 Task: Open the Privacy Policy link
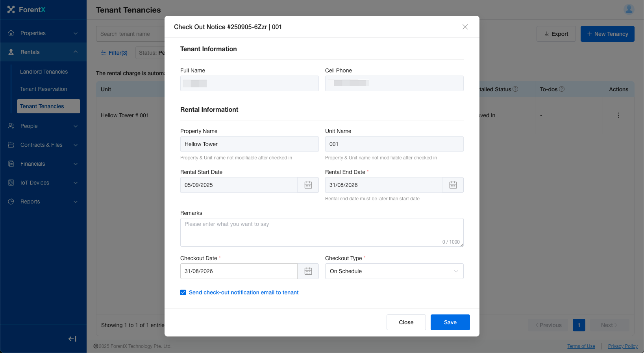[622, 346]
